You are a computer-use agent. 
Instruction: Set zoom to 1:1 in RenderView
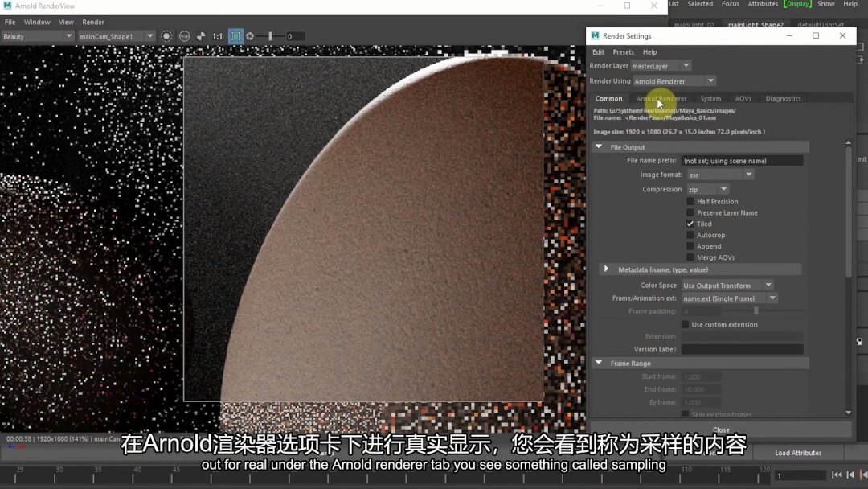pyautogui.click(x=218, y=36)
